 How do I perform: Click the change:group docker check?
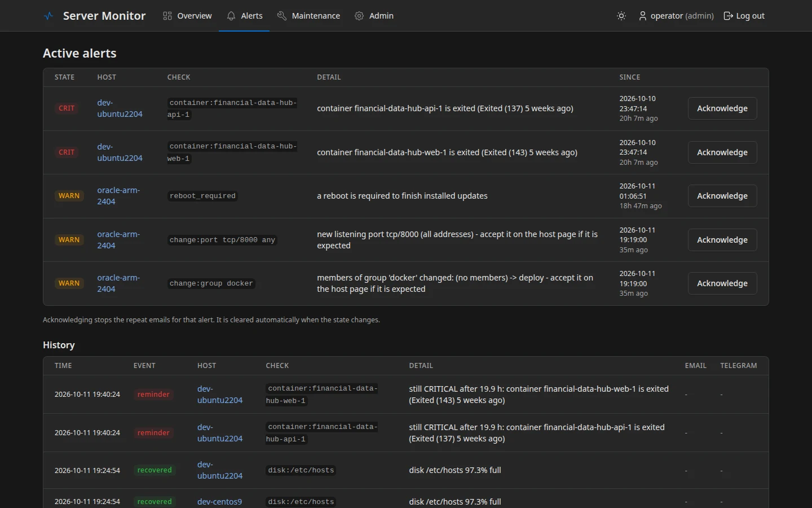[211, 283]
